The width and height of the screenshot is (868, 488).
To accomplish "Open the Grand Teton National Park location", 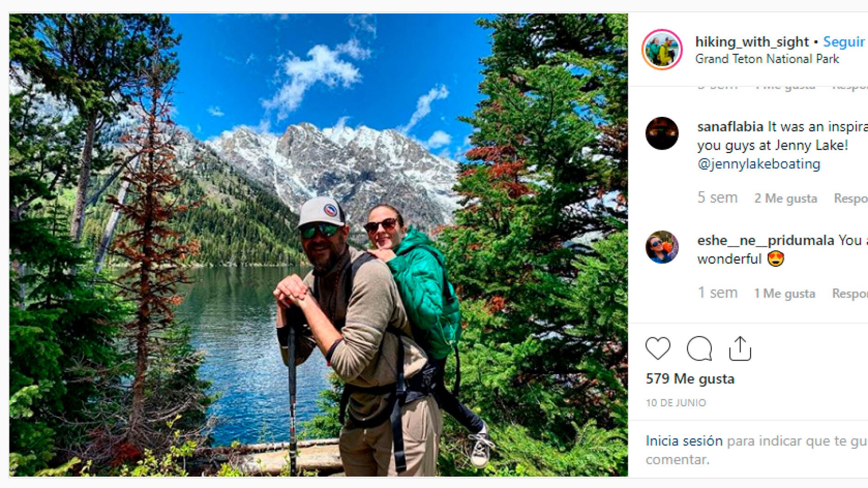I will point(767,59).
